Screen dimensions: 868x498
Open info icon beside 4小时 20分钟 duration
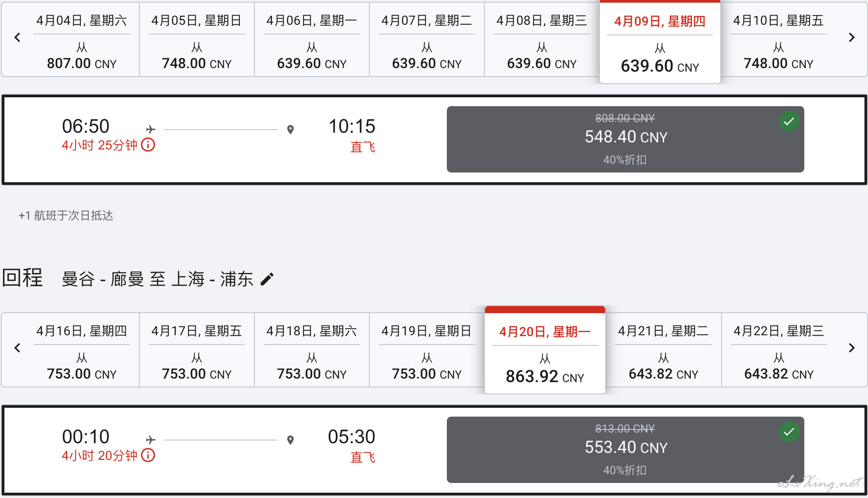click(148, 455)
